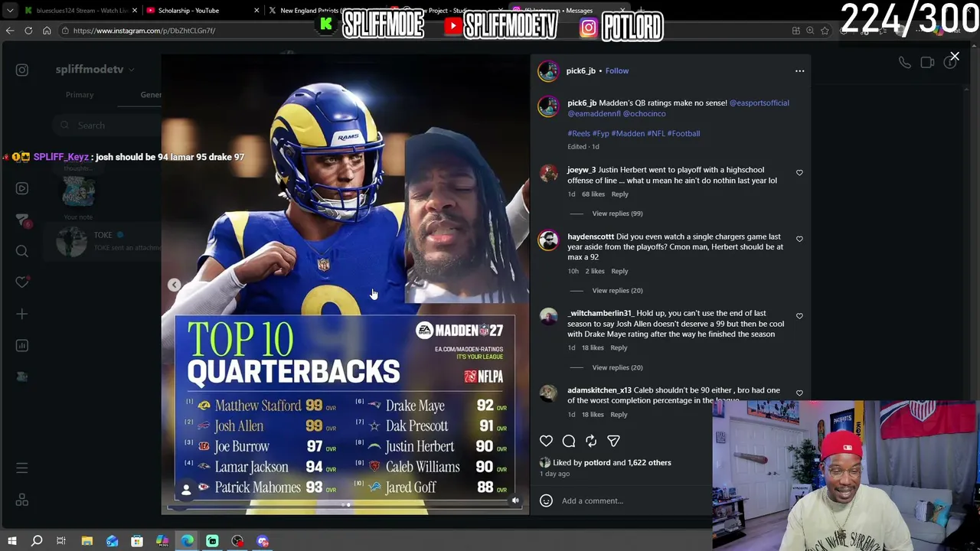Go to the browser home page
The height and width of the screenshot is (551, 980).
pyautogui.click(x=47, y=31)
